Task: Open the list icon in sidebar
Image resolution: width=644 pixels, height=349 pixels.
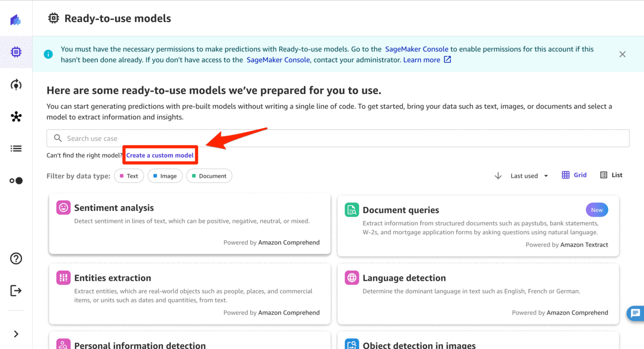Action: point(16,148)
